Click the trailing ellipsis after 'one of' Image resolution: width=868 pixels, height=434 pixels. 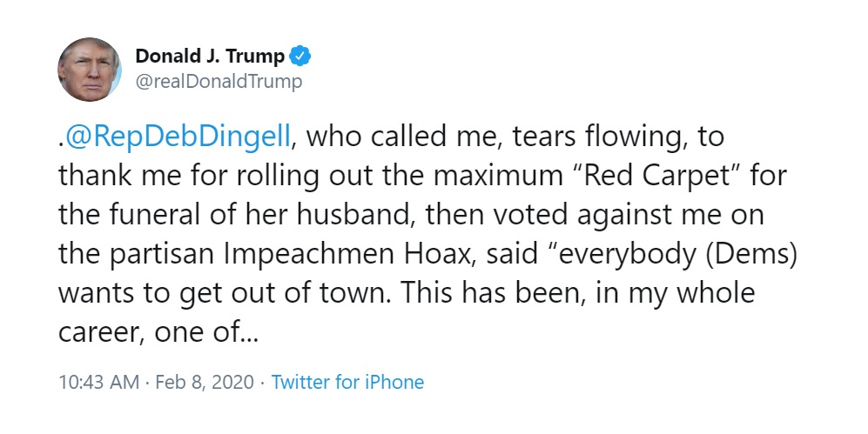click(x=250, y=333)
